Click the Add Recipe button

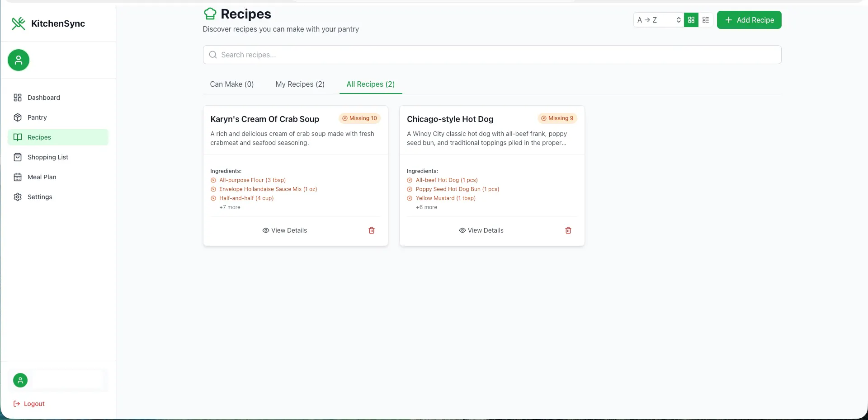pyautogui.click(x=749, y=20)
